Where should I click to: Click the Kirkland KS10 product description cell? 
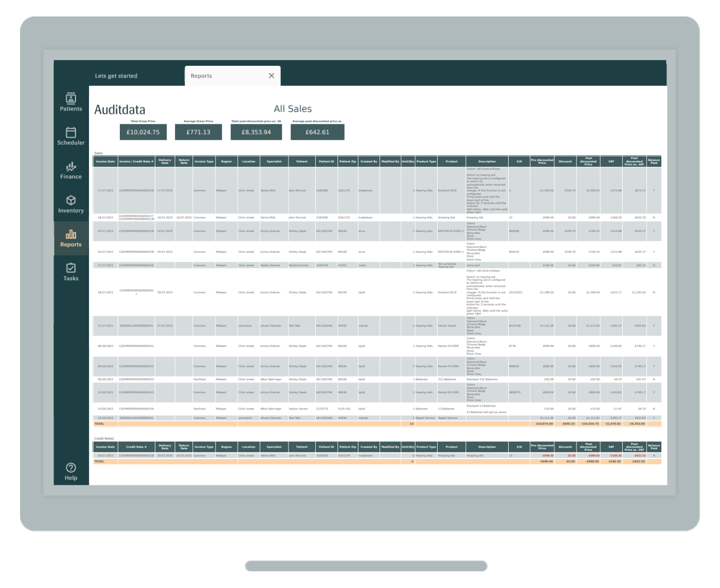[x=486, y=190]
